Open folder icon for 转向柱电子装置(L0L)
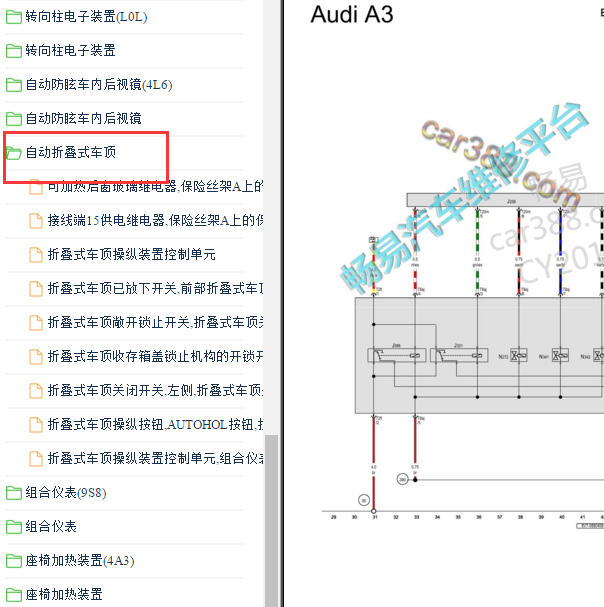 tap(14, 17)
